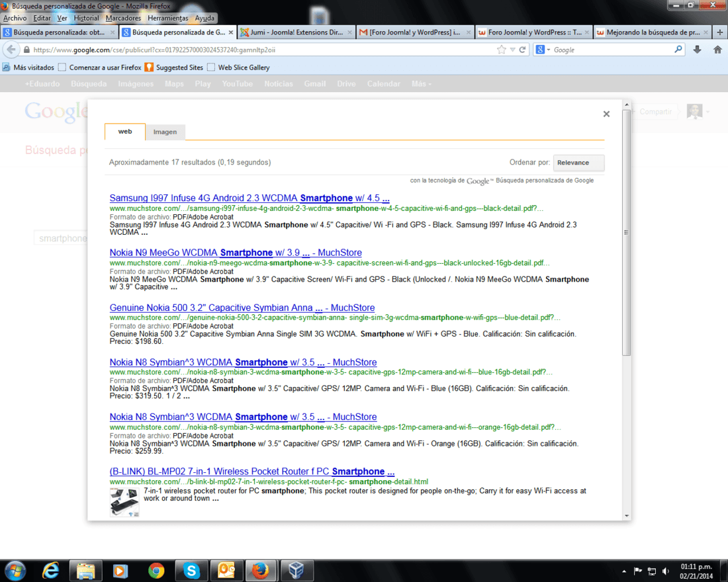
Task: Open Windows Explorer folder on taskbar
Action: pyautogui.click(x=86, y=570)
